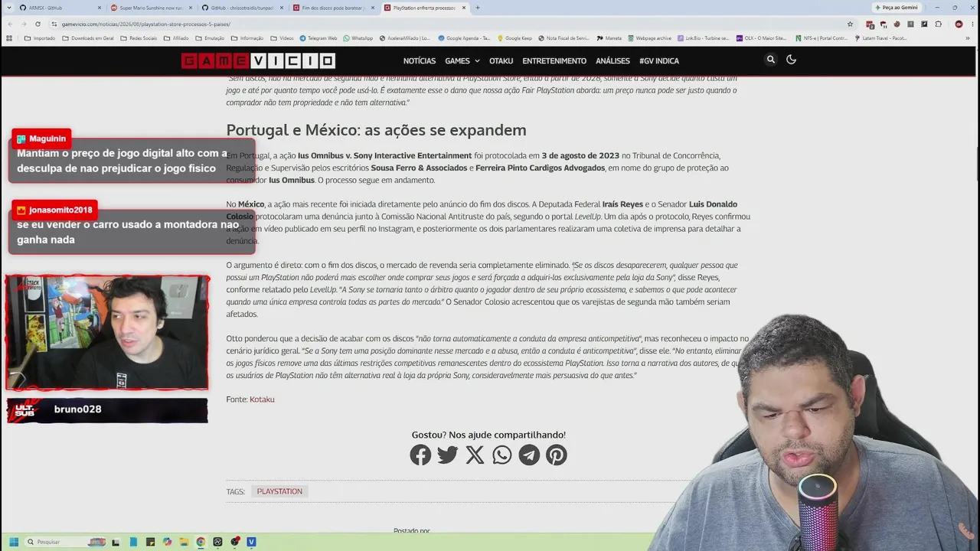The height and width of the screenshot is (551, 980).
Task: Open the Marreta bookmark
Action: pyautogui.click(x=609, y=37)
